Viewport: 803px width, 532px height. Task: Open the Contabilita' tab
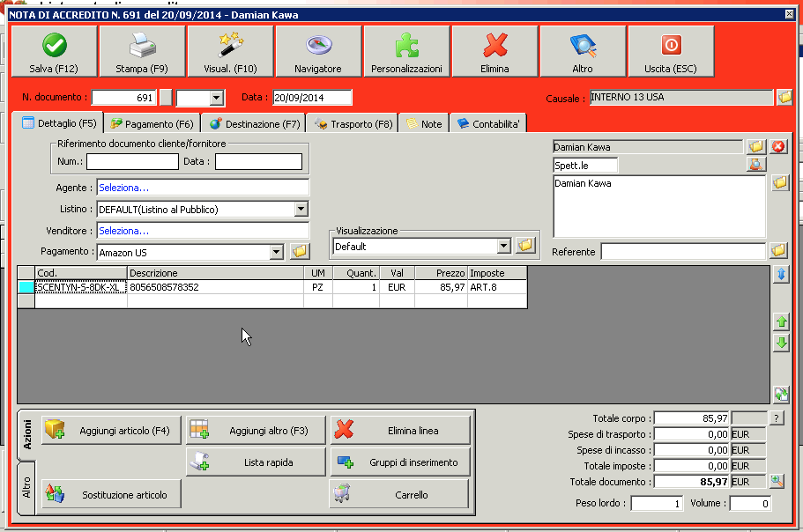[x=488, y=124]
